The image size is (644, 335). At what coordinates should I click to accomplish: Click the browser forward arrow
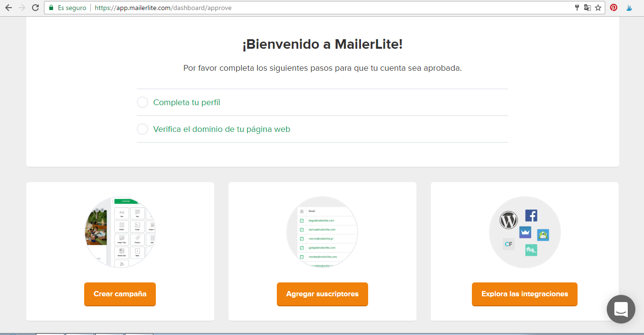tap(22, 8)
